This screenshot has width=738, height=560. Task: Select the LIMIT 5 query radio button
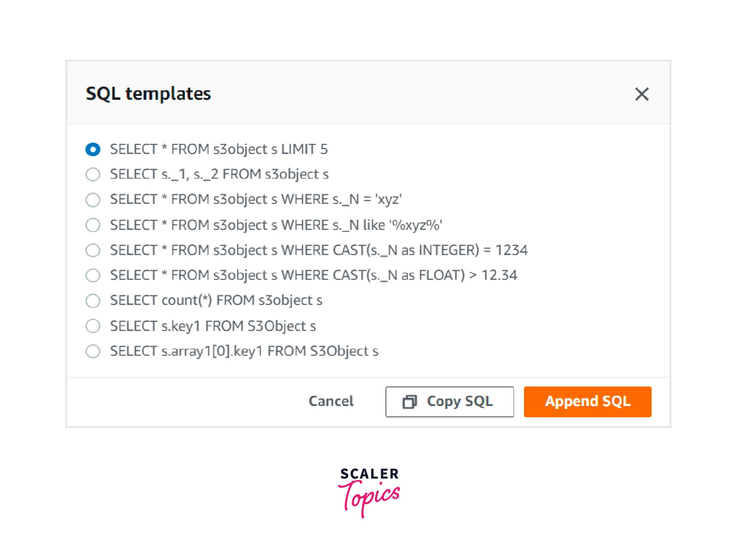pyautogui.click(x=93, y=149)
